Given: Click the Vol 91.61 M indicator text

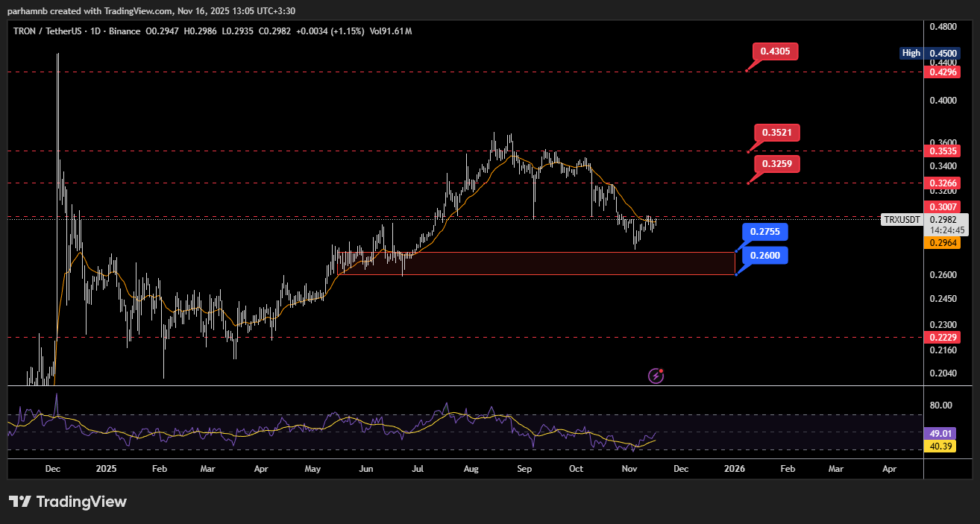Looking at the screenshot, I should point(390,31).
